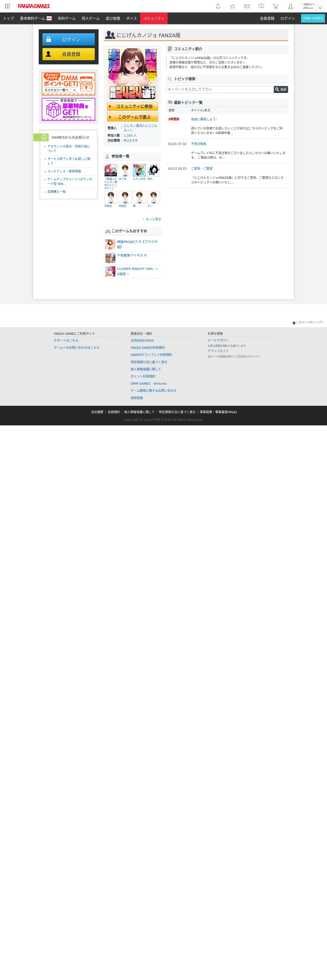
Task: Open メンテナンス・障害情報 notice
Action: coord(64,171)
